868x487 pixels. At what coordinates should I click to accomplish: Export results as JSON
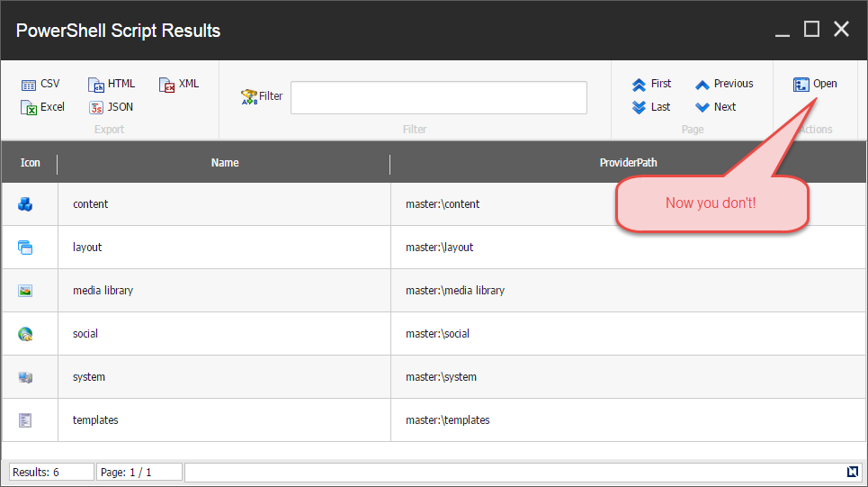[111, 107]
